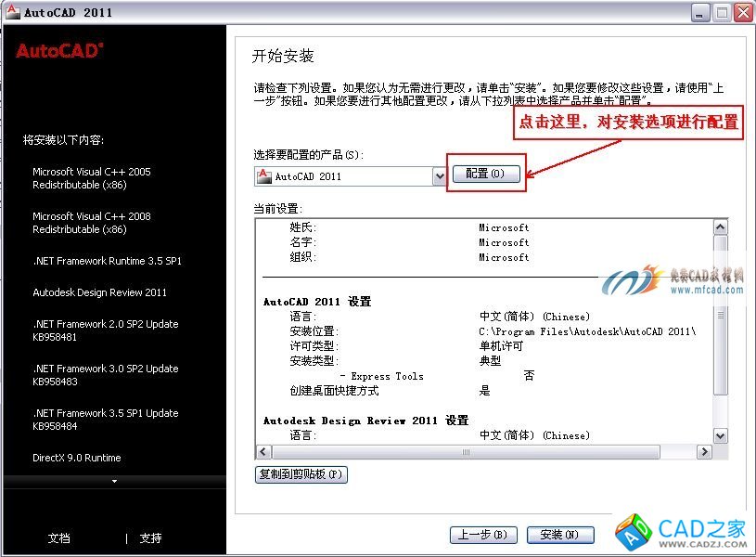Click the red AutoCAD logo in the left panel

59,51
